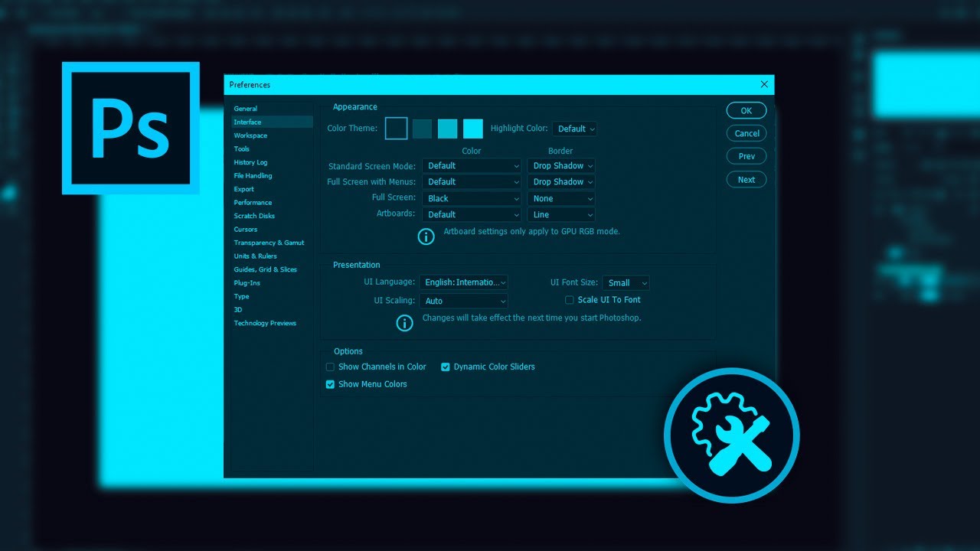Screen dimensions: 980x551
Task: Open Artboards border dropdown showing Line
Action: coord(561,215)
